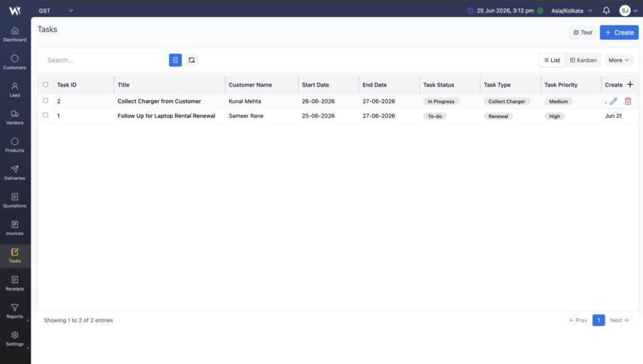Click the Create button
This screenshot has height=364, width=643.
pos(619,33)
